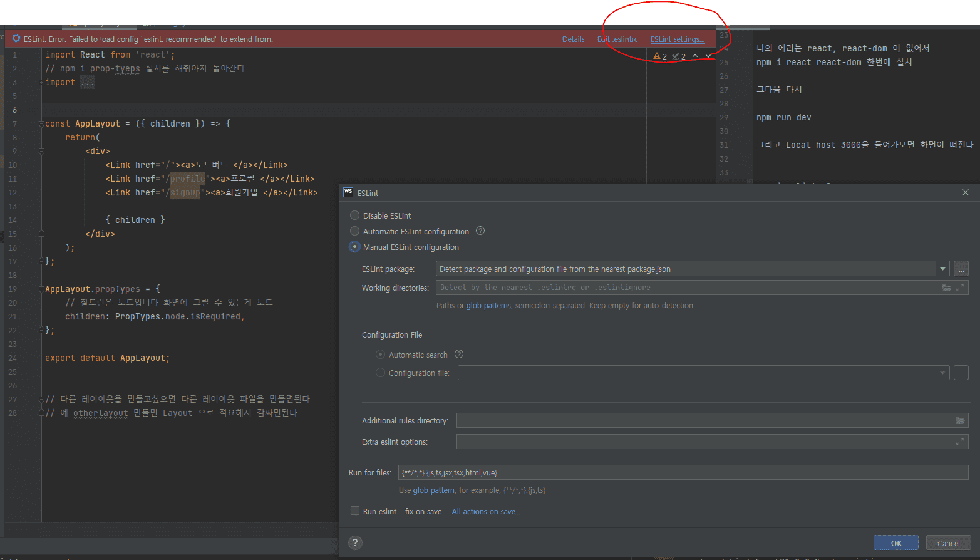Go to next highlighted error arrow
This screenshot has height=560, width=980.
708,56
